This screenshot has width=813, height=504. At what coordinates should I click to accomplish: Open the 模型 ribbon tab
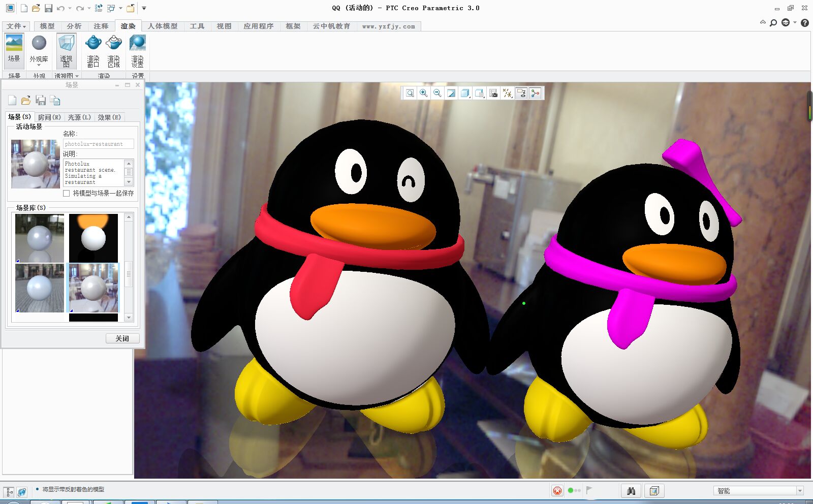(x=47, y=26)
